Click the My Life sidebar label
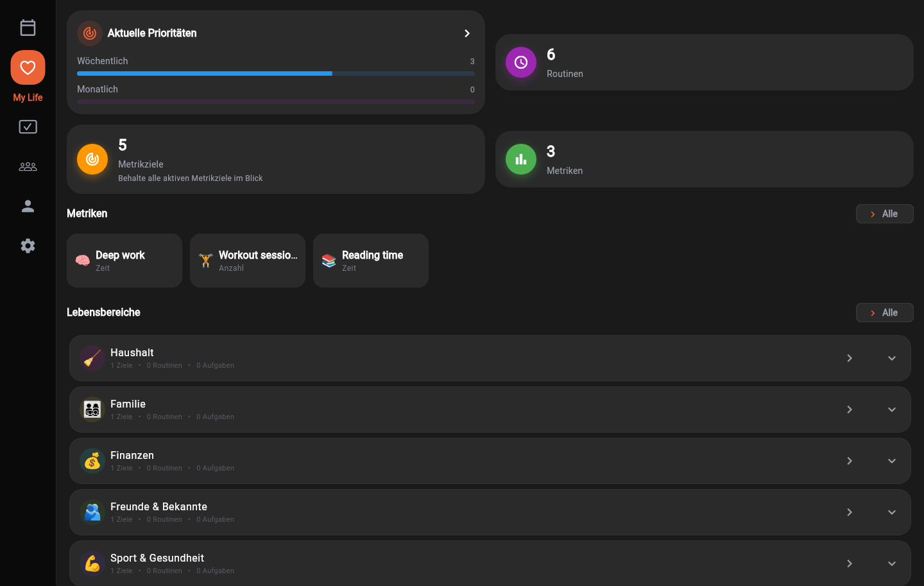The height and width of the screenshot is (586, 924). point(28,98)
